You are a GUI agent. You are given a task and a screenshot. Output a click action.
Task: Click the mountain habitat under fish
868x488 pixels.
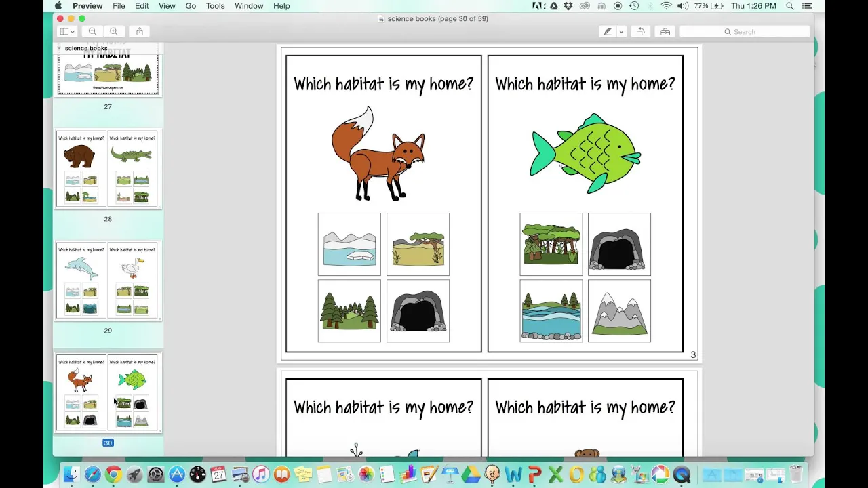tap(619, 311)
